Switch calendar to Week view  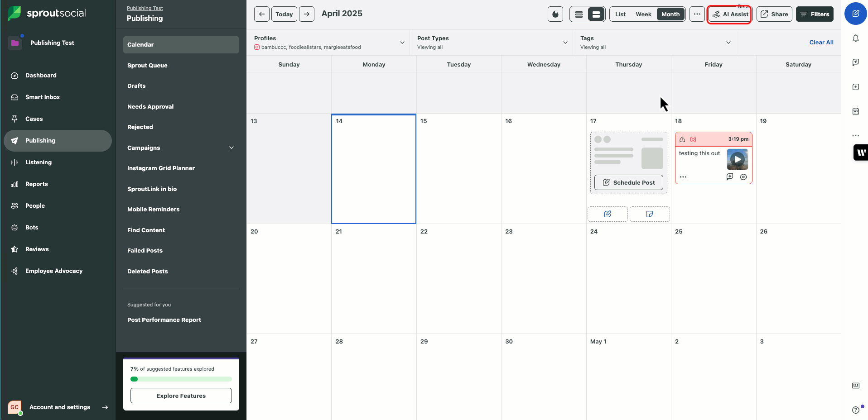coord(643,14)
